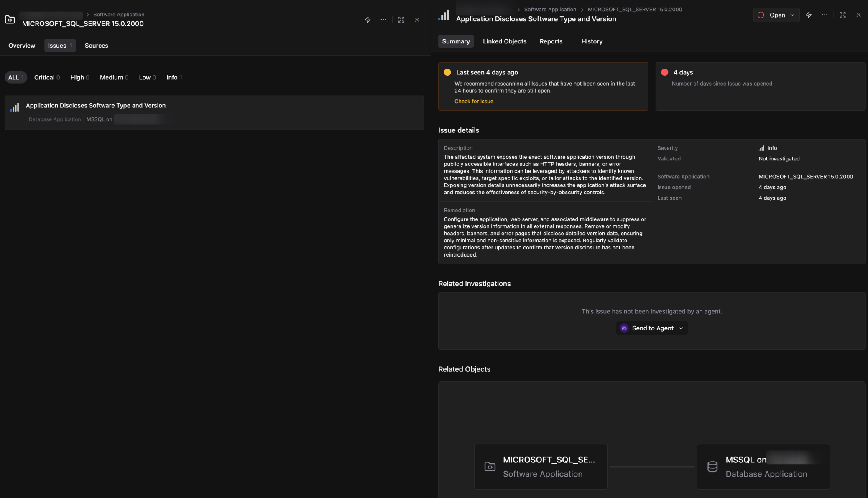Screen dimensions: 868x498
Task: Click the Info severity value in issue details
Action: click(x=768, y=148)
